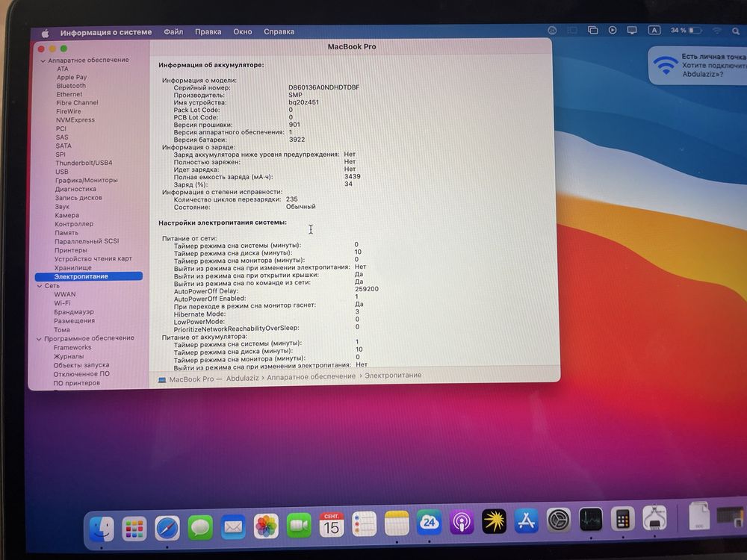This screenshot has width=747, height=560.
Task: Open the Справка menu
Action: [x=279, y=32]
